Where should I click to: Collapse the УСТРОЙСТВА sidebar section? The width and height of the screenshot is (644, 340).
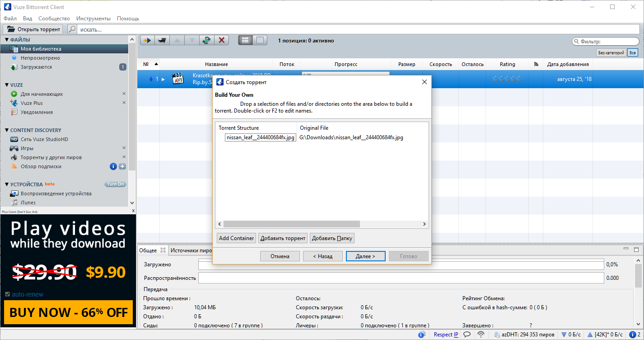[7, 184]
